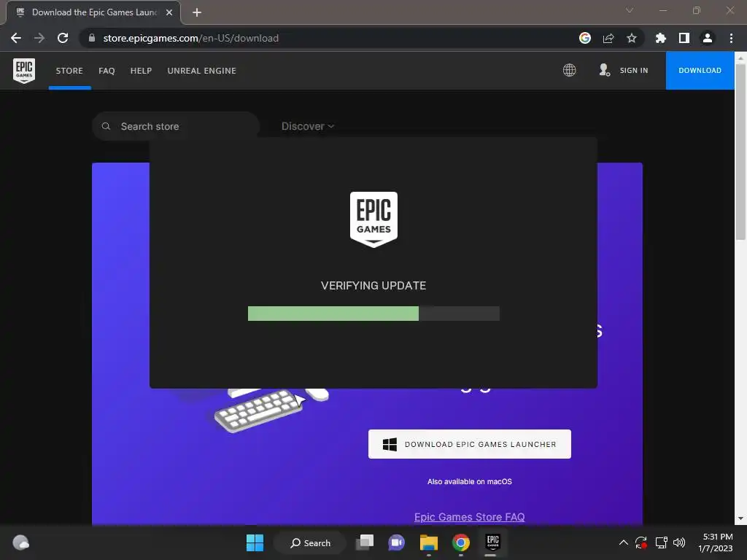The image size is (747, 560).
Task: Reload the page with refresh icon
Action: (x=63, y=38)
